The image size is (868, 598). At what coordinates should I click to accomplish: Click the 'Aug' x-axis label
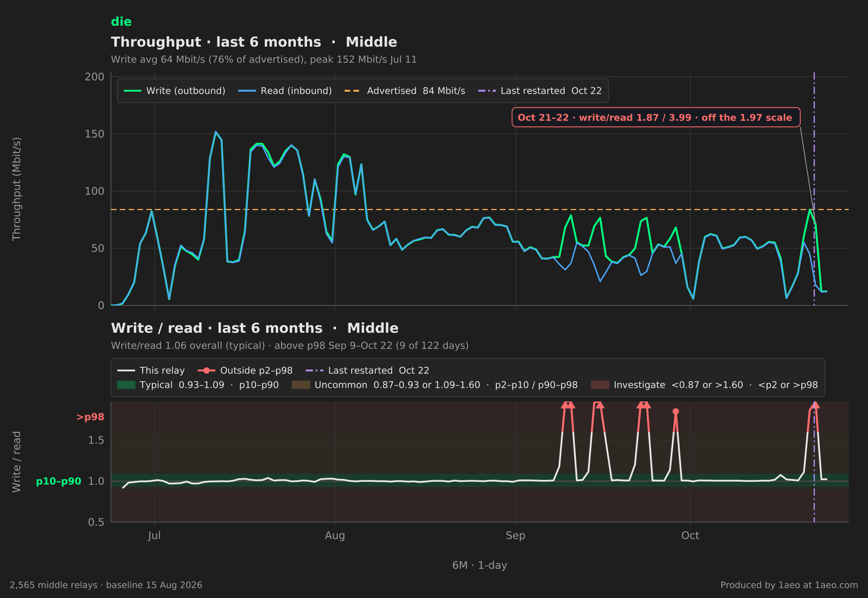pyautogui.click(x=335, y=535)
